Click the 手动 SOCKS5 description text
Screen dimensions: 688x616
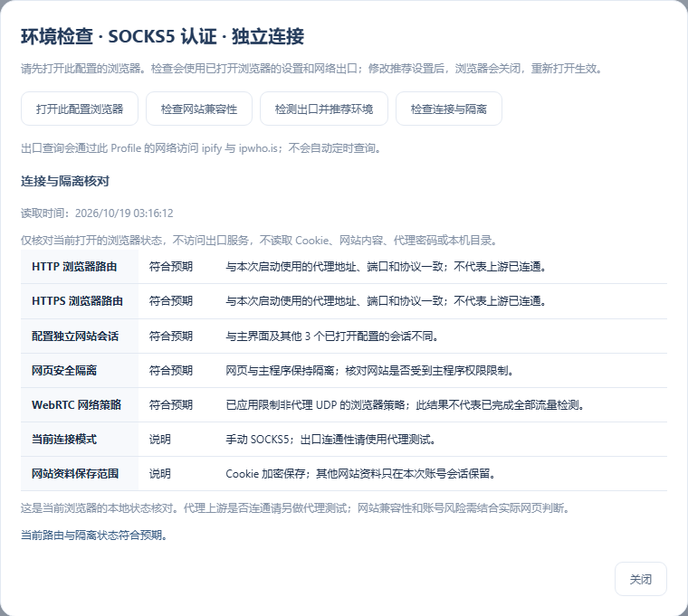click(x=330, y=440)
